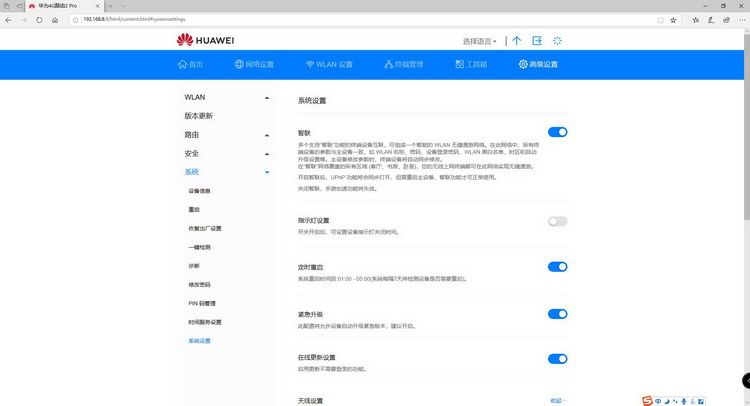Expand the WLAN sidebar section
Screen dimensions: 750x406
coord(227,97)
